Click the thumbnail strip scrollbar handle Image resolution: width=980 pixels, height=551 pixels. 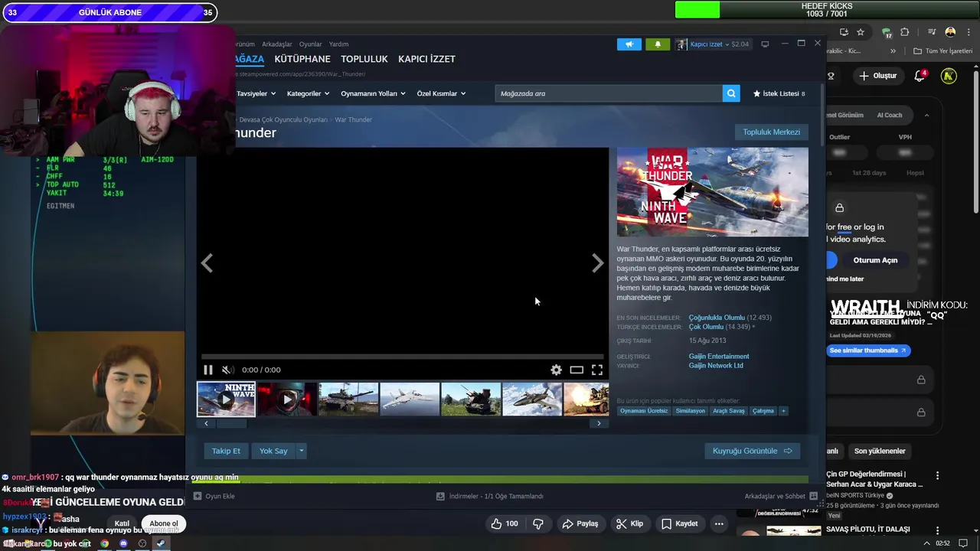(x=230, y=423)
